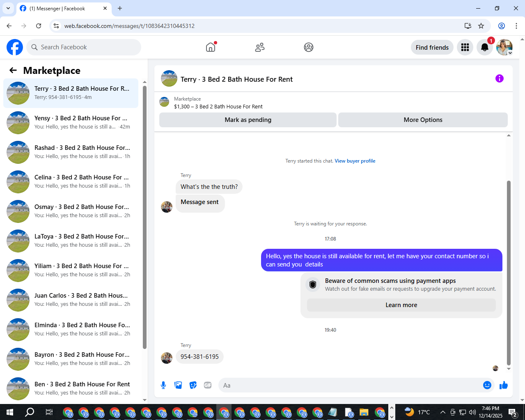This screenshot has height=420, width=525.
Task: Click the "What's the the truth?" message
Action: tap(209, 187)
